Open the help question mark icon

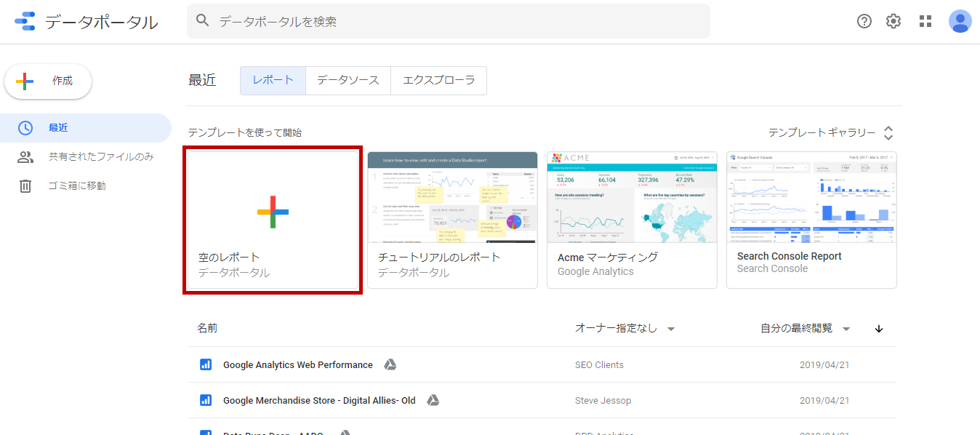click(864, 21)
